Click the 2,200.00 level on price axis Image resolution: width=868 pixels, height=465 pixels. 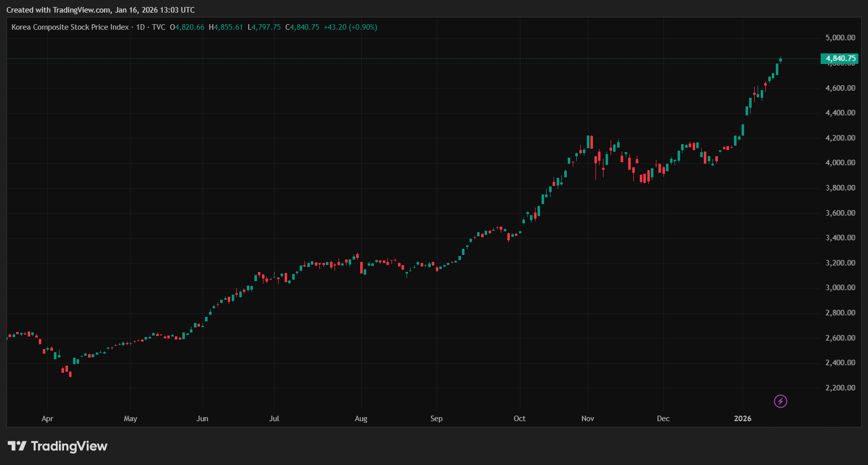840,388
